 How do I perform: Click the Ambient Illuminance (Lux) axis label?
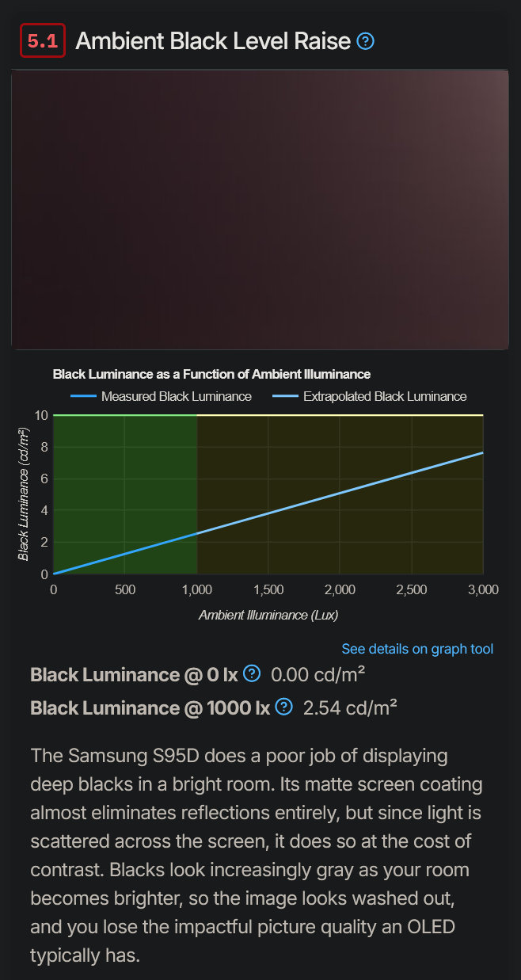[268, 615]
